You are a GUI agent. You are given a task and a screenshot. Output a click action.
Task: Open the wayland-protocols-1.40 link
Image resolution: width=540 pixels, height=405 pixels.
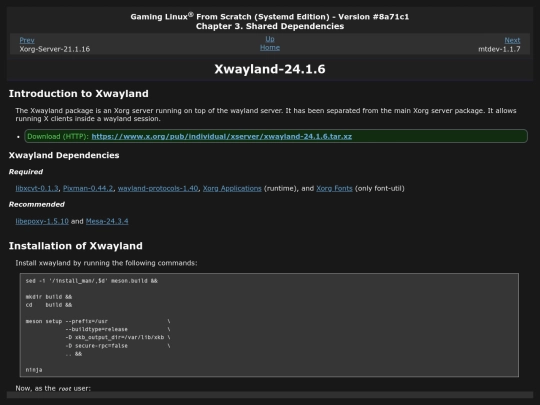pos(158,188)
